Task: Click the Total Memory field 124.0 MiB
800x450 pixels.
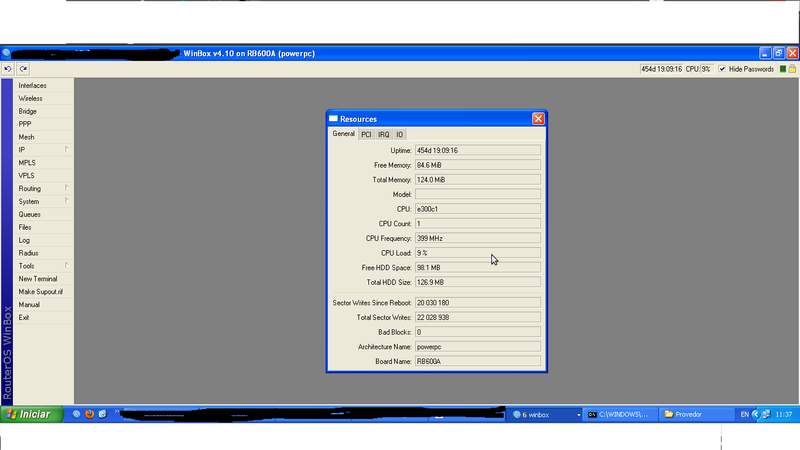Action: [x=478, y=180]
